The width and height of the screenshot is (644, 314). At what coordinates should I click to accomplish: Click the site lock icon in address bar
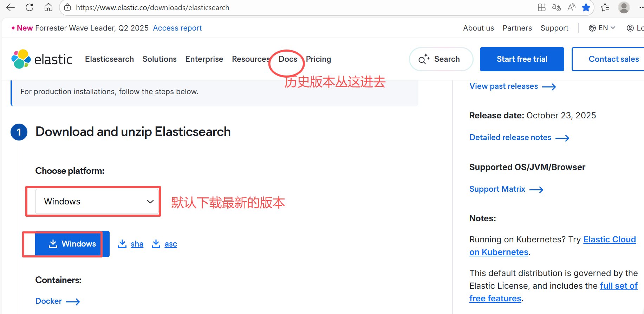coord(68,7)
